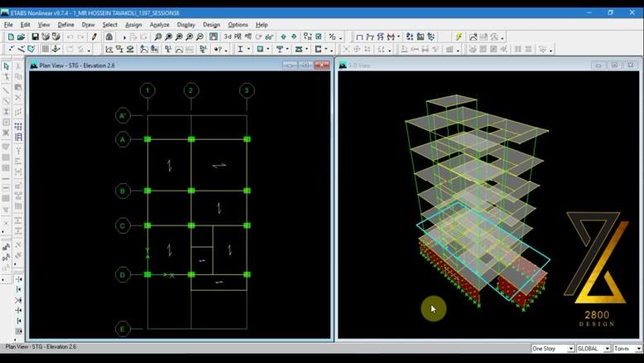Click the Zoom (rubber band) magnifier icon
The image size is (644, 363).
157,37
